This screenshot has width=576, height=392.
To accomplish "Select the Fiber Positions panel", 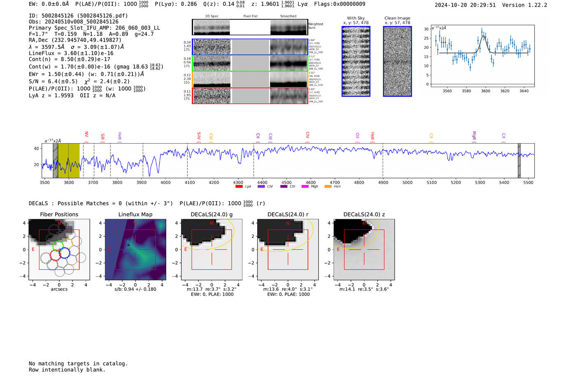I will 59,250.
